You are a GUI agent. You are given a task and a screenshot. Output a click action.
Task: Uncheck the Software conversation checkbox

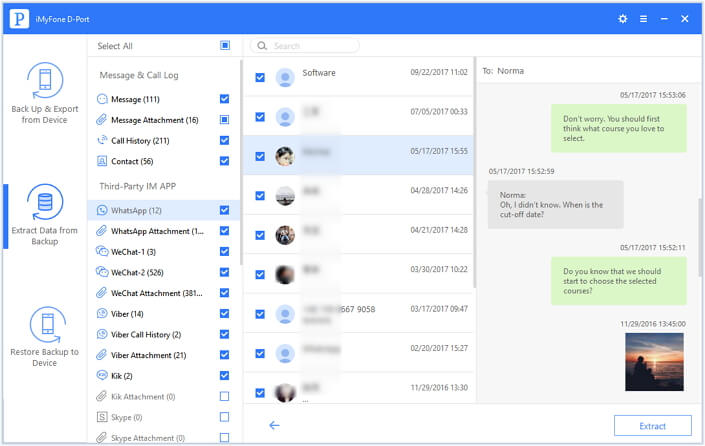tap(260, 77)
